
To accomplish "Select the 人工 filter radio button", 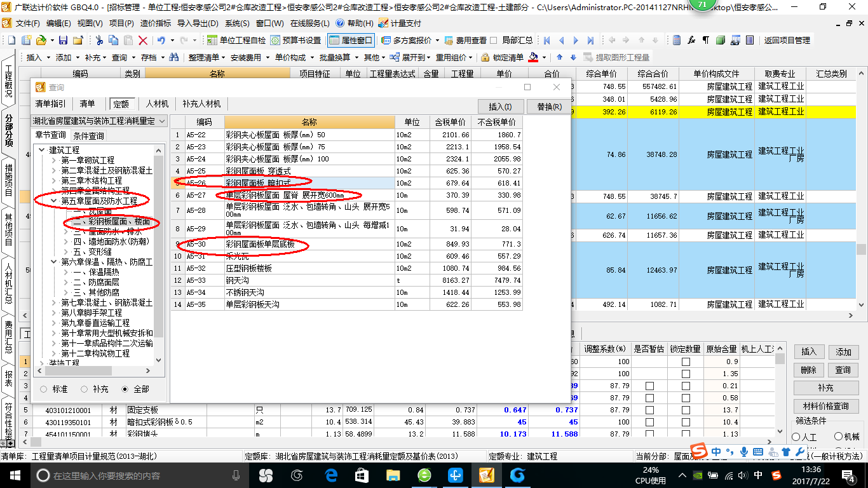I will point(796,437).
